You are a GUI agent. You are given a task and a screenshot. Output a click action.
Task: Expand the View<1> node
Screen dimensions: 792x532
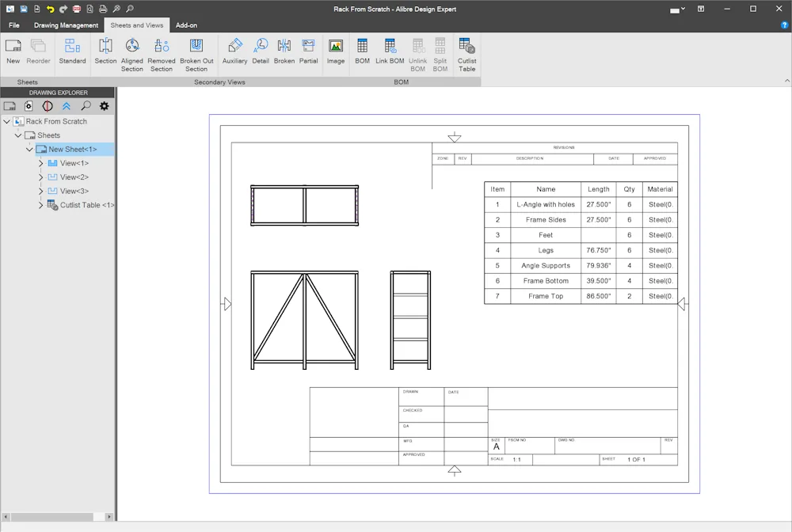pyautogui.click(x=41, y=163)
